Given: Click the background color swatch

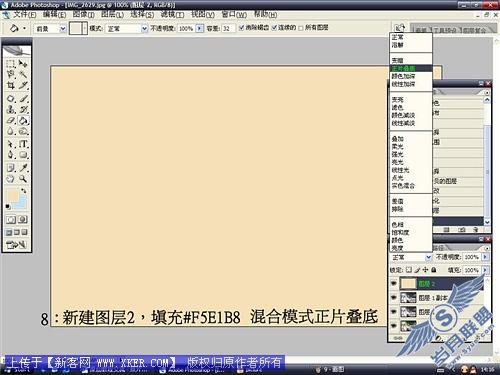Looking at the screenshot, I should click(x=22, y=203).
